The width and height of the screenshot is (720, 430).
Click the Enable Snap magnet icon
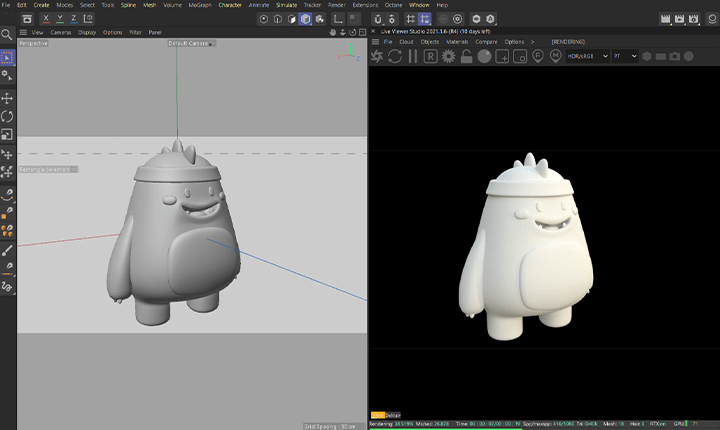(x=377, y=19)
